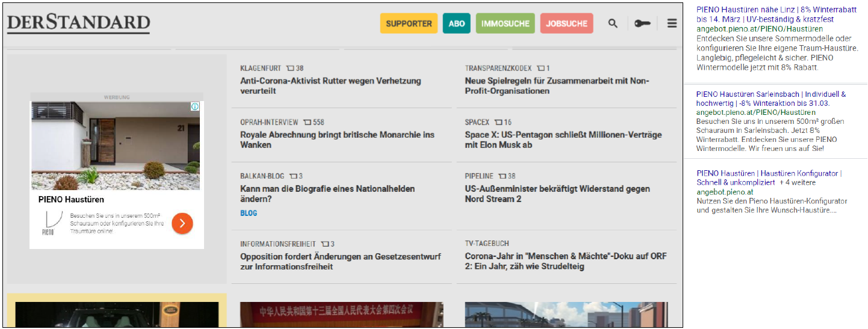Open Biografie eines Nationalhelden article

327,194
